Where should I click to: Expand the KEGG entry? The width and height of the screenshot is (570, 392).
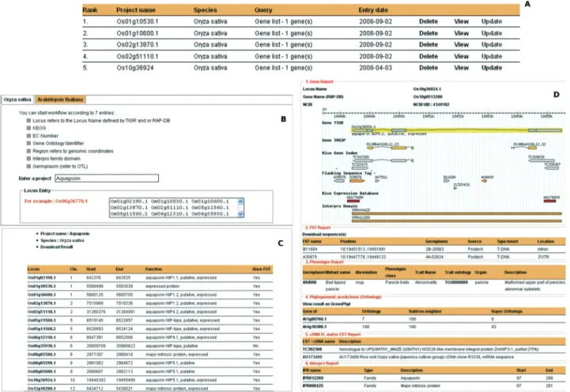coord(28,128)
